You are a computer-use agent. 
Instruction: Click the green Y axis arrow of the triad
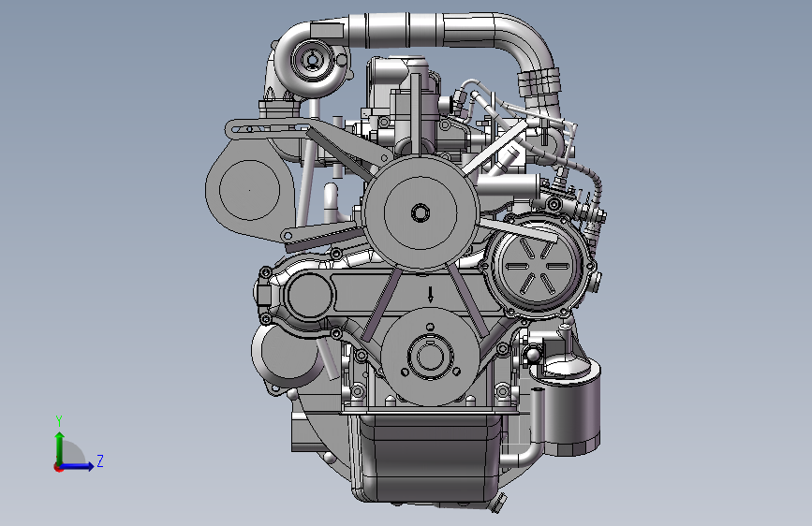click(60, 447)
